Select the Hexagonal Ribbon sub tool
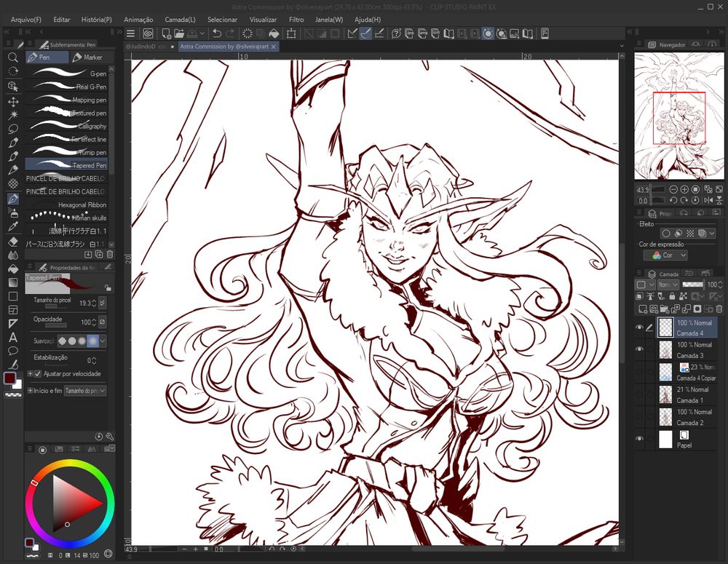The image size is (728, 564). coord(67,204)
